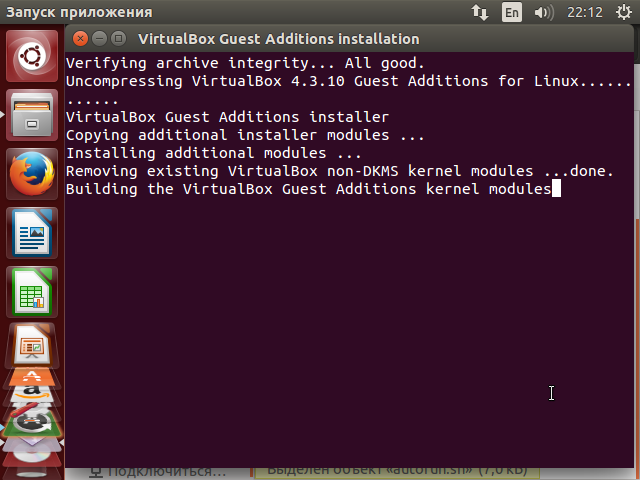This screenshot has width=640, height=480.
Task: Click the 'Запуск приложения' panel title
Action: (79, 12)
